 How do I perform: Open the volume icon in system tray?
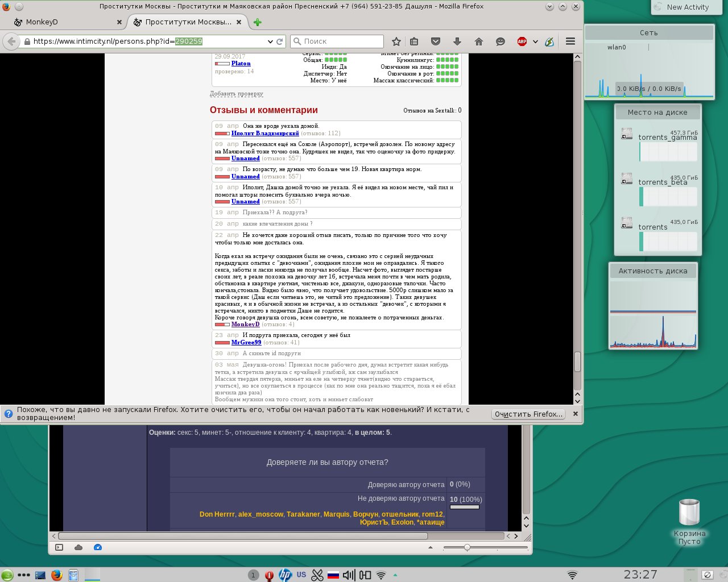[x=349, y=575]
